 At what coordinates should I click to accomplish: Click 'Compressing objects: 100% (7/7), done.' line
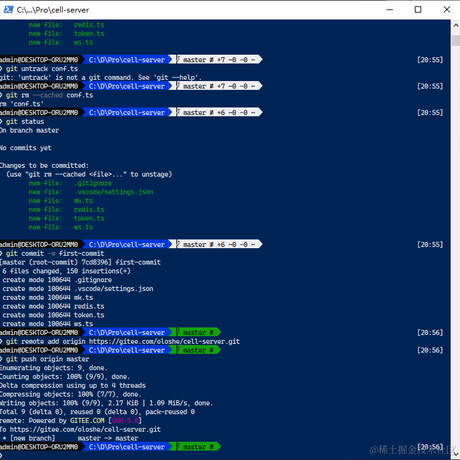(71, 394)
